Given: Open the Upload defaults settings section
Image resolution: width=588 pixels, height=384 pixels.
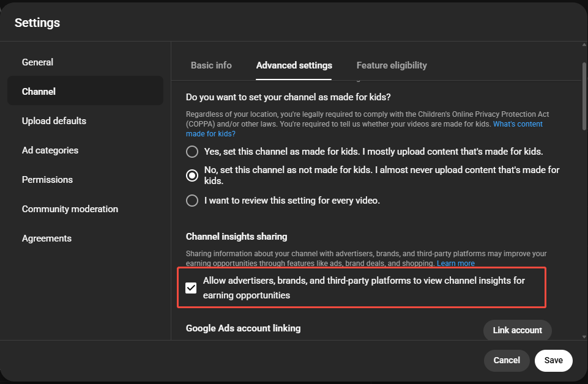Looking at the screenshot, I should [x=54, y=120].
